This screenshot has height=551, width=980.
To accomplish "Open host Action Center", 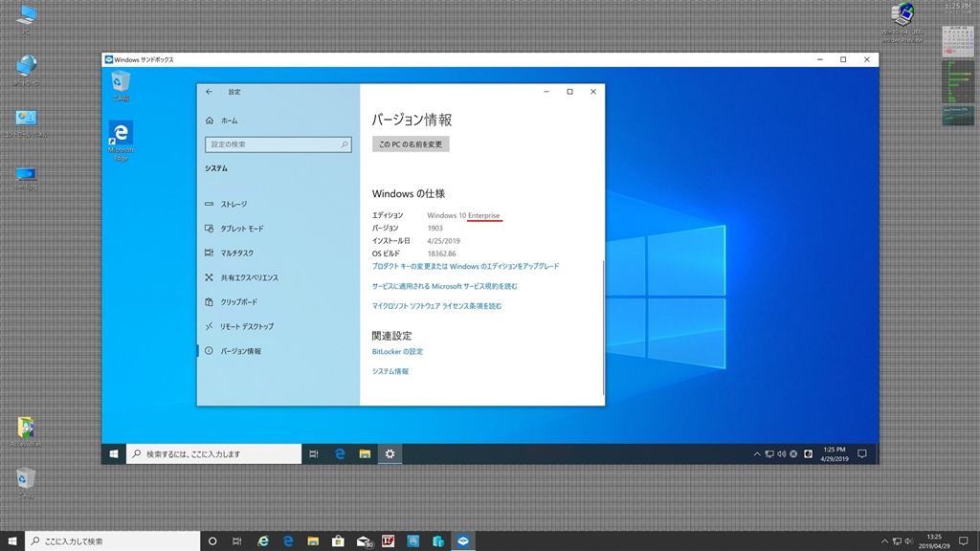I will pos(963,541).
